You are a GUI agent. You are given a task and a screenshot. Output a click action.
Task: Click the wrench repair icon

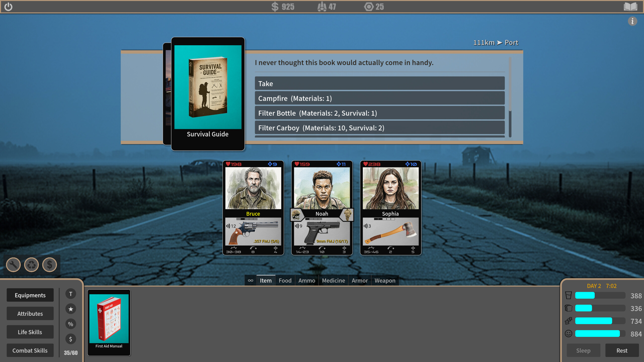pos(13,265)
